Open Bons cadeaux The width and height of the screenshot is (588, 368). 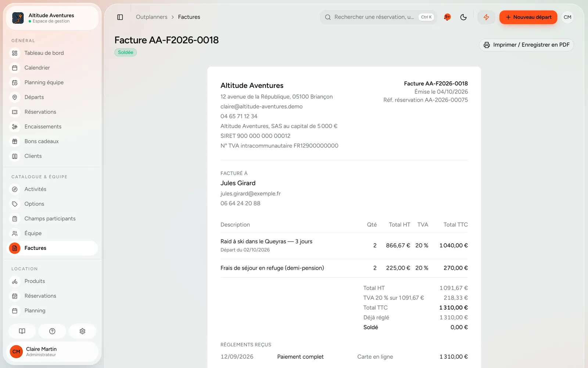pos(53,141)
